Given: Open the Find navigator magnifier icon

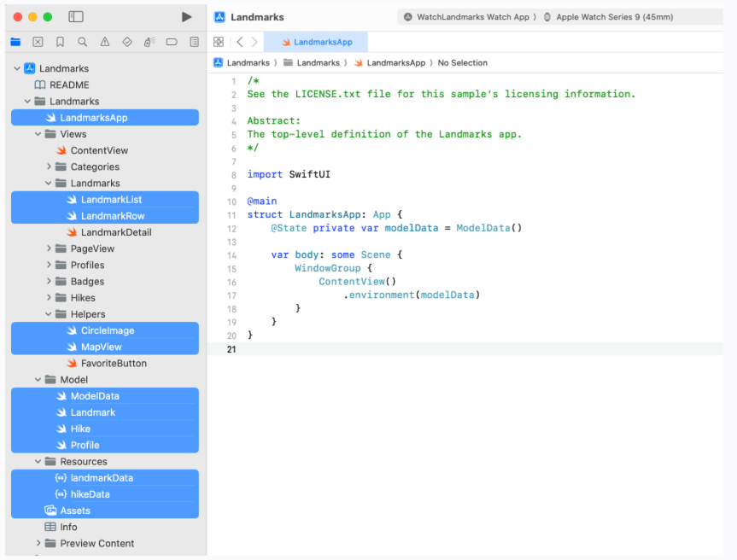Looking at the screenshot, I should pos(82,42).
